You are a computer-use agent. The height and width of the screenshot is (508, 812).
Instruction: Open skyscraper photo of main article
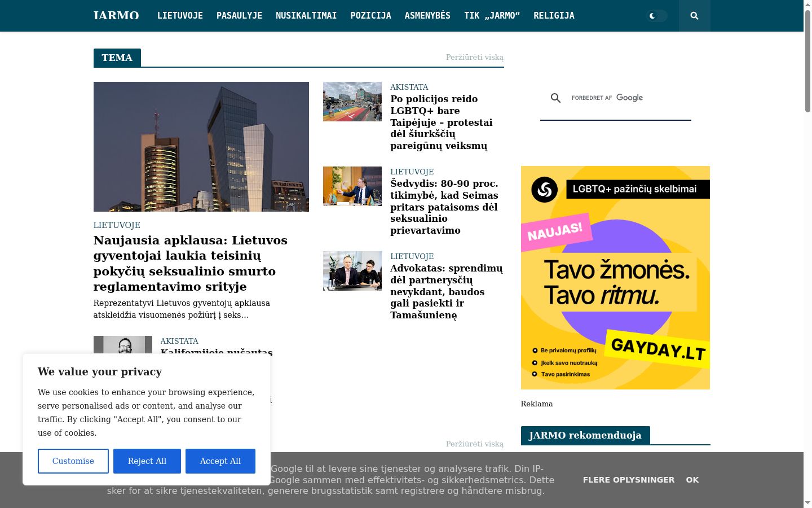pyautogui.click(x=201, y=147)
